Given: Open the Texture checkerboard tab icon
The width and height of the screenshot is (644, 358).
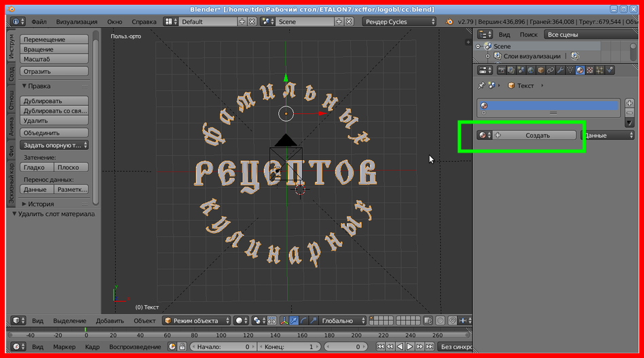Looking at the screenshot, I should 590,70.
